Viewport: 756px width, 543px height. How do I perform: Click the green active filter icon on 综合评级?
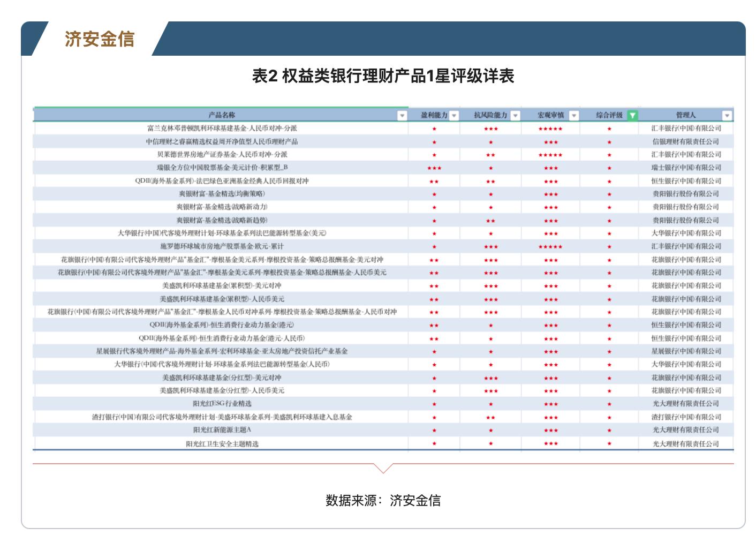click(633, 115)
